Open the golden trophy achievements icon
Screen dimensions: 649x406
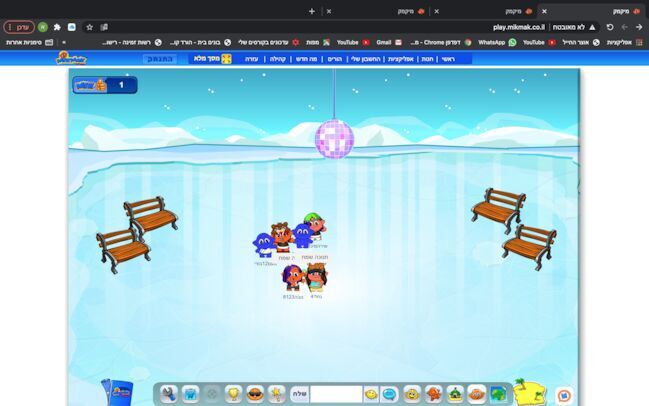click(233, 394)
